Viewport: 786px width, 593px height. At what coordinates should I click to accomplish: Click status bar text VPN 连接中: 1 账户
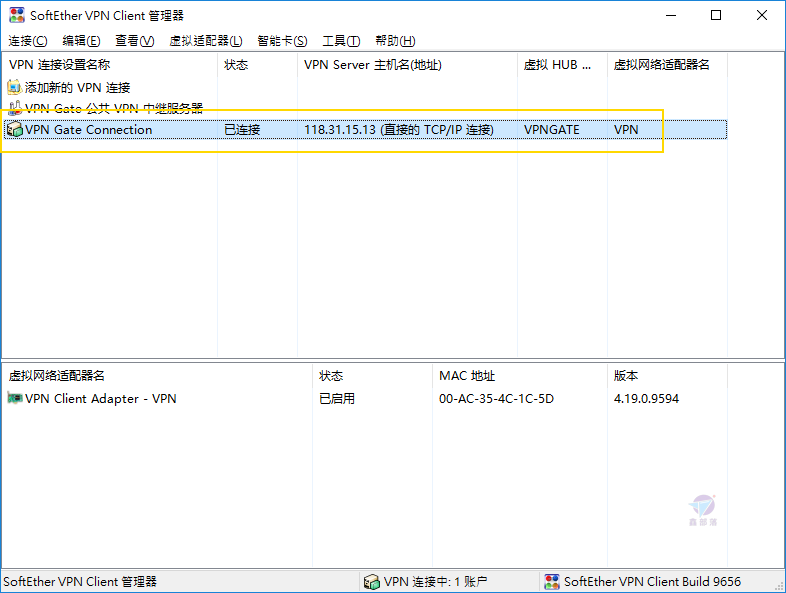click(x=435, y=581)
